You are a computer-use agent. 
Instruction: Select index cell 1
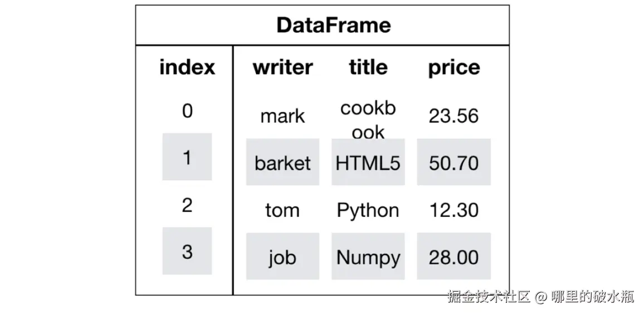(187, 157)
